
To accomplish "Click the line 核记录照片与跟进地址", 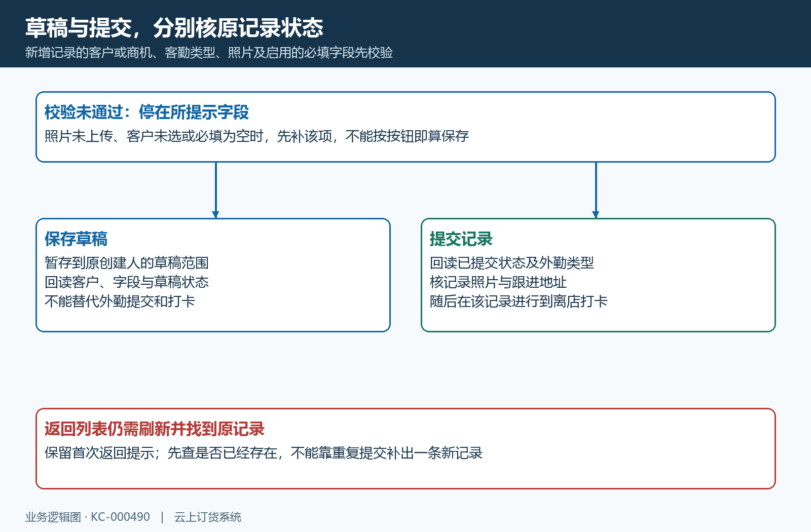I will tap(498, 282).
